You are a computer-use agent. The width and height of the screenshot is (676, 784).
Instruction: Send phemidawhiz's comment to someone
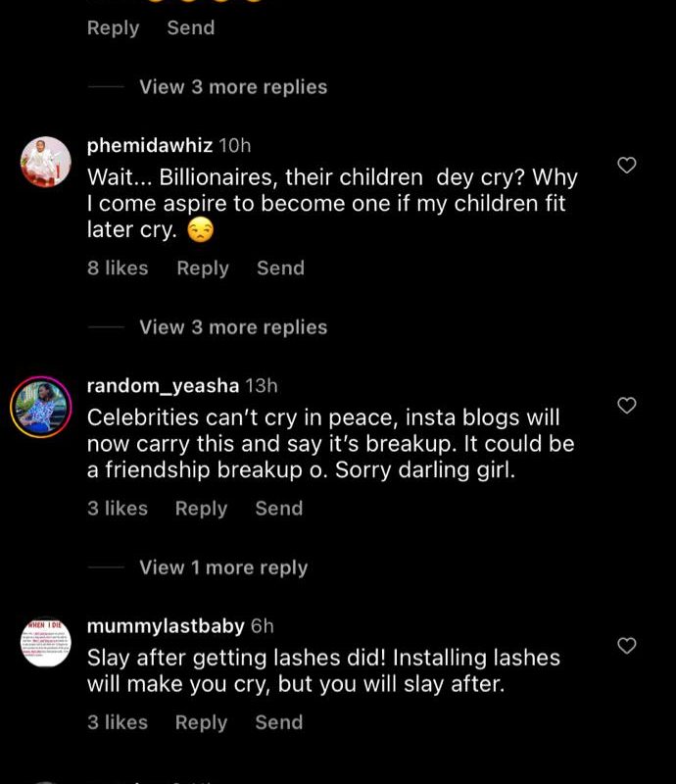tap(280, 268)
